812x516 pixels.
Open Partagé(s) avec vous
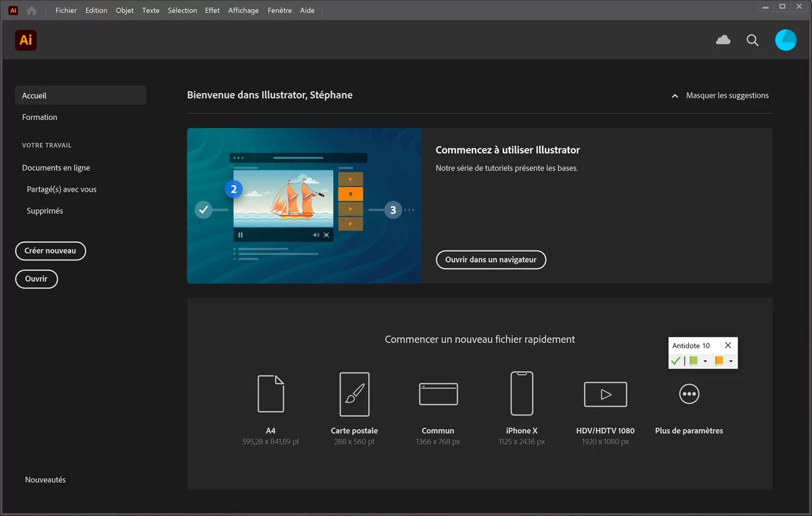click(62, 190)
